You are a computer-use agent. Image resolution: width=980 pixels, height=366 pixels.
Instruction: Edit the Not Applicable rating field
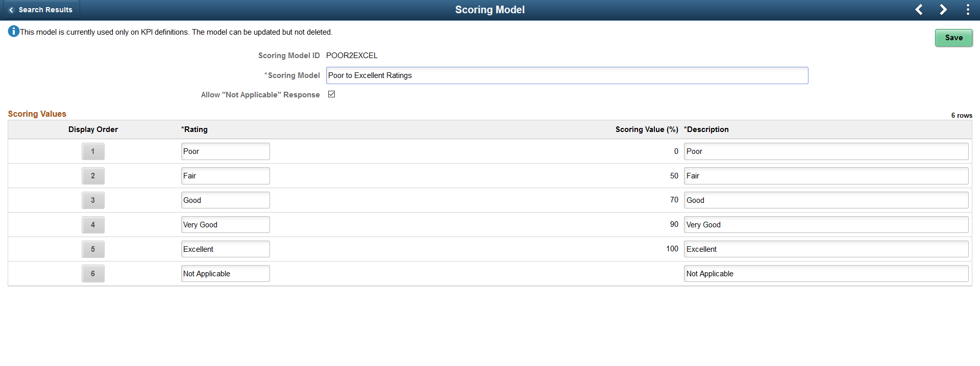pos(226,274)
